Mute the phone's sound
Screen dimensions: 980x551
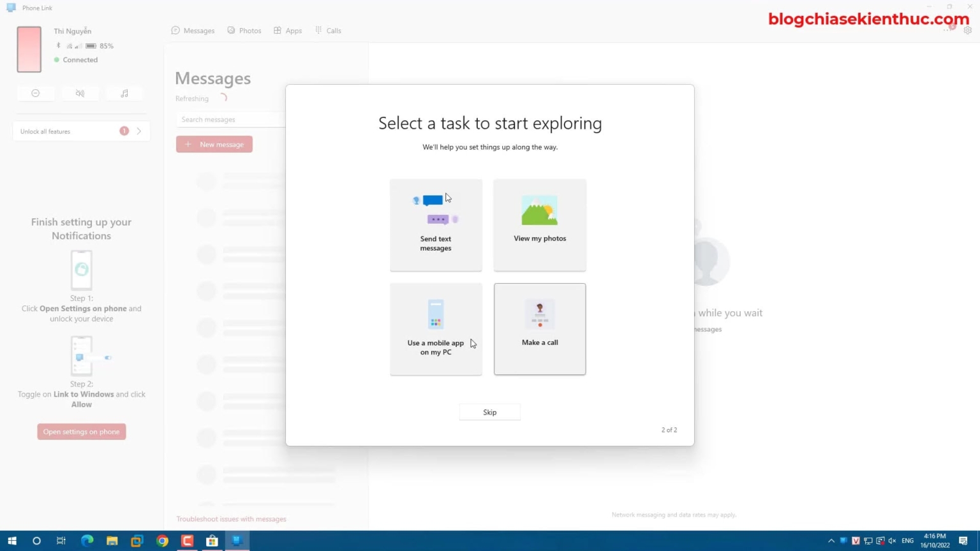pos(80,93)
